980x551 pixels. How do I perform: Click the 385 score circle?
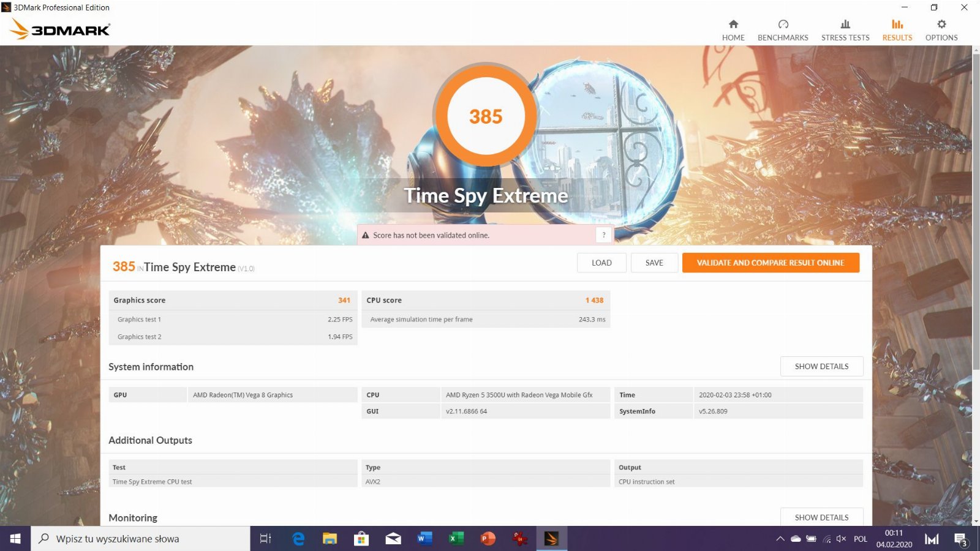[486, 116]
